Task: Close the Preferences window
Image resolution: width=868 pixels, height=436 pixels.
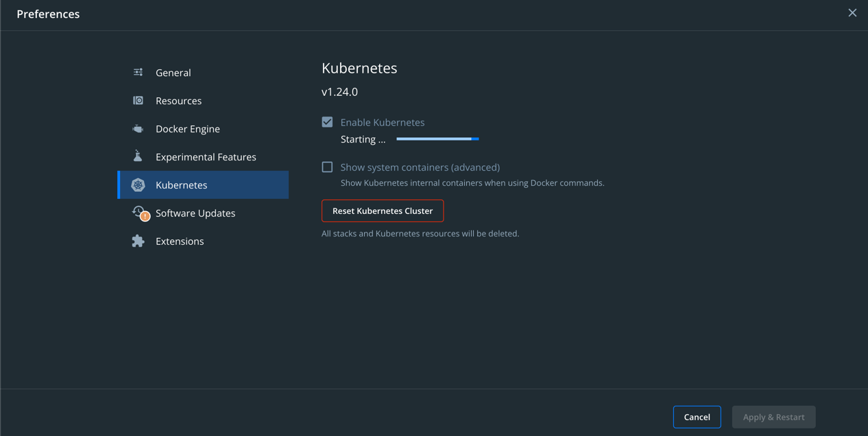Action: [x=852, y=13]
